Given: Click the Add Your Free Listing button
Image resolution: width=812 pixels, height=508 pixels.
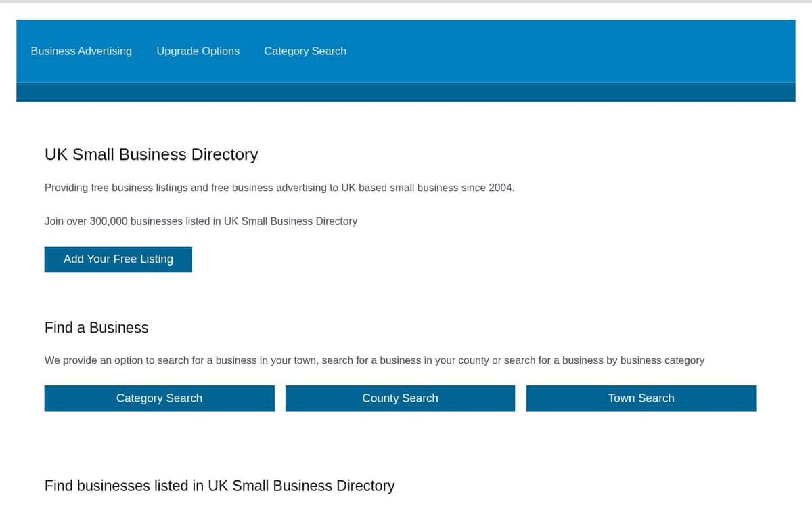Looking at the screenshot, I should 118,259.
